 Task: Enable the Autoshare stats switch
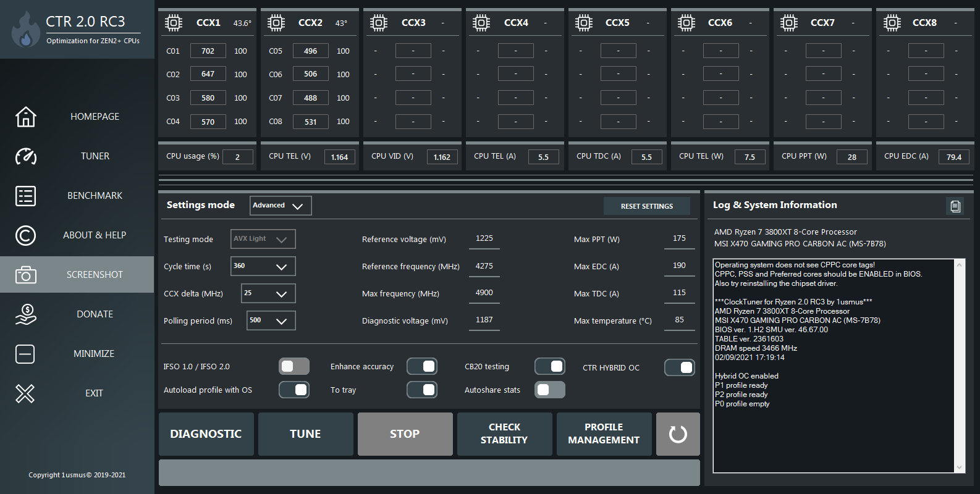click(549, 390)
